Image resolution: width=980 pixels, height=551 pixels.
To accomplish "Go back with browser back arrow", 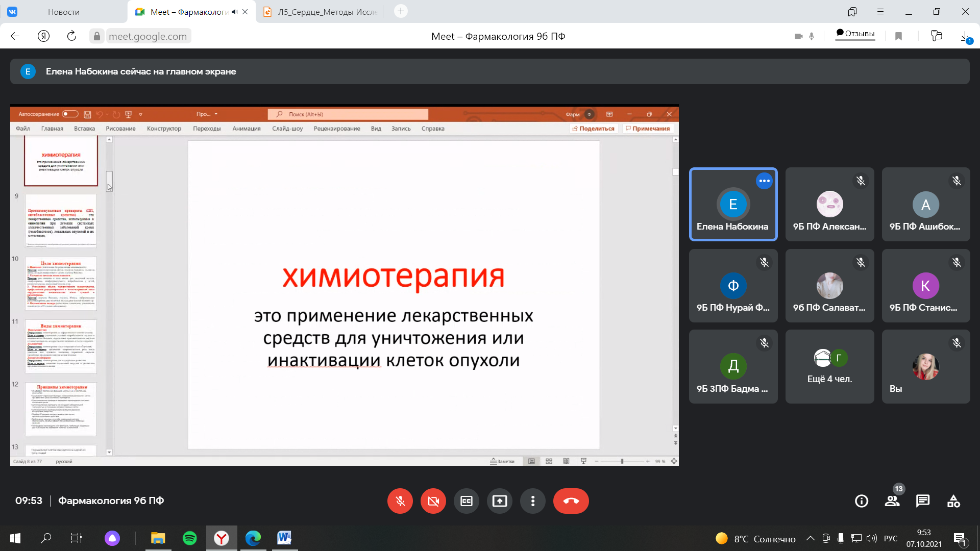I will tap(15, 36).
